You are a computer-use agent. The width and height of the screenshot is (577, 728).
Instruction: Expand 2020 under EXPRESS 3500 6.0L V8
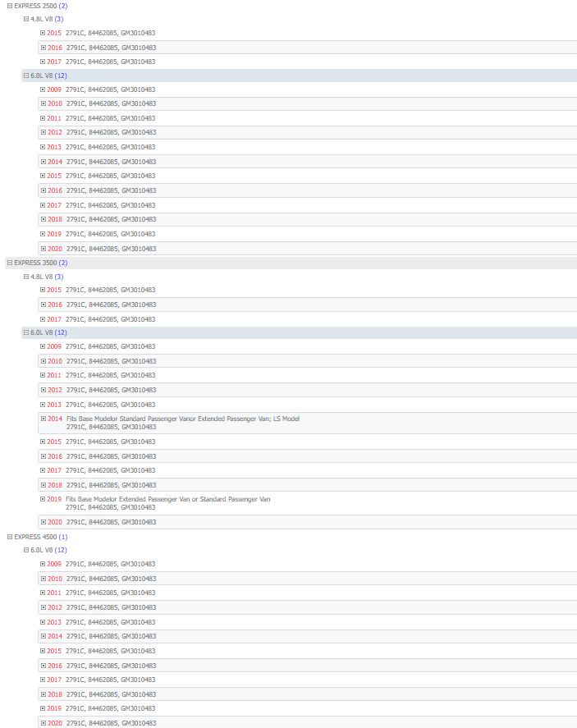[44, 522]
